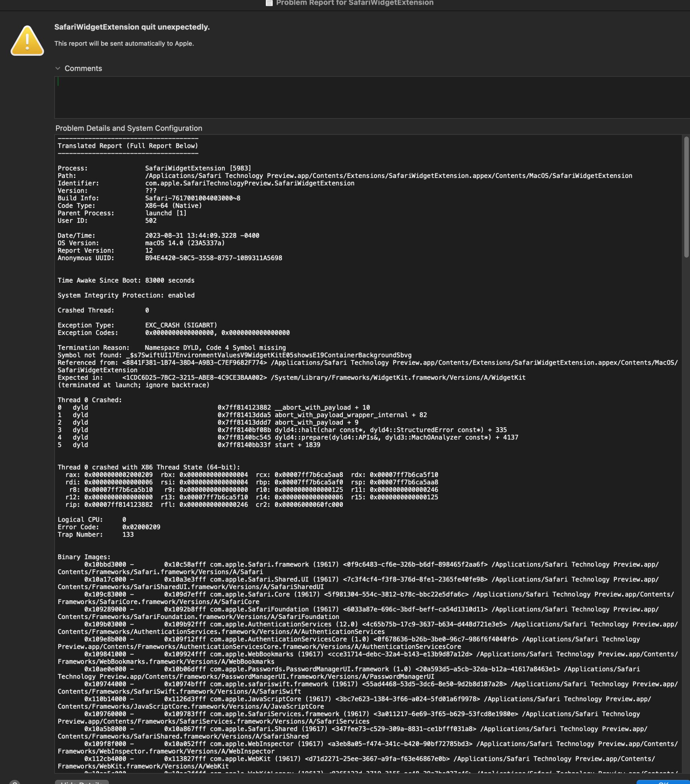Click 'Namespace DYLD, Code 4 Symbol missing'
Viewport: 690px width, 784px height.
pyautogui.click(x=215, y=348)
